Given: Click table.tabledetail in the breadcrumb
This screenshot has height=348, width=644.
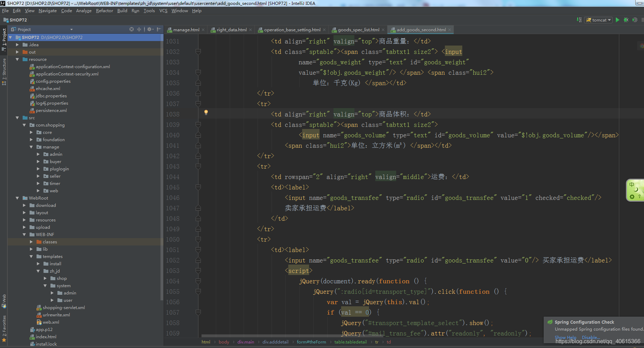Looking at the screenshot, I should [x=351, y=342].
